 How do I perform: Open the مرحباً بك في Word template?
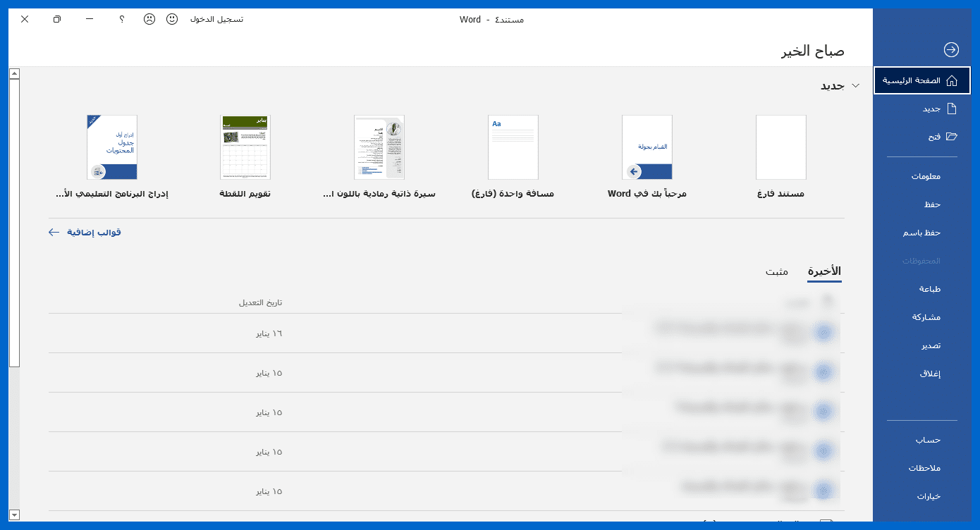[647, 147]
